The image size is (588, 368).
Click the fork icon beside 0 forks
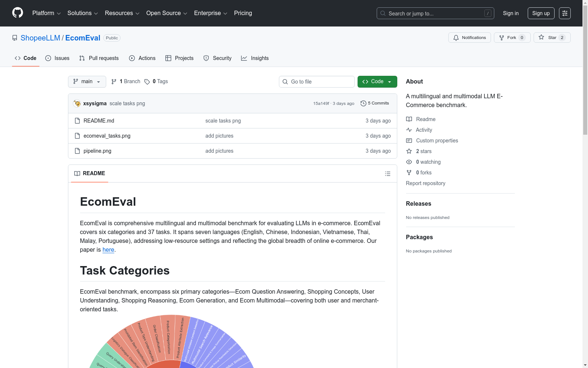pyautogui.click(x=409, y=173)
